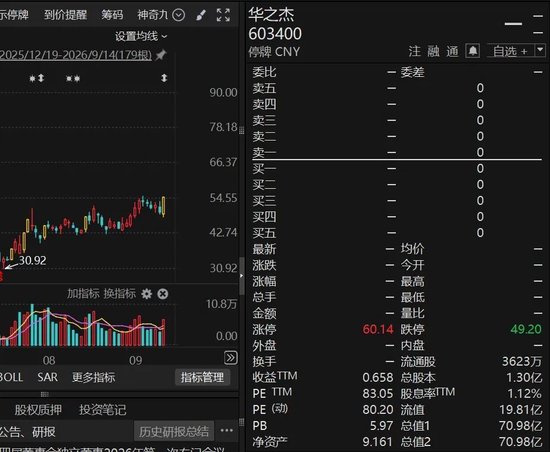Close the volume indicator panel
The image size is (550, 452).
pos(162,294)
